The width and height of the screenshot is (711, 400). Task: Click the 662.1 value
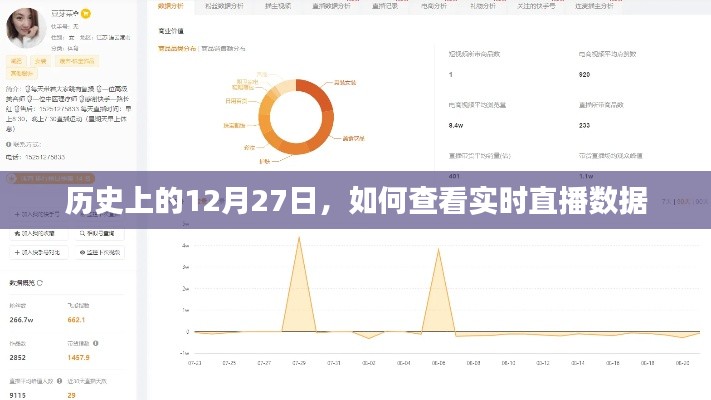76,320
